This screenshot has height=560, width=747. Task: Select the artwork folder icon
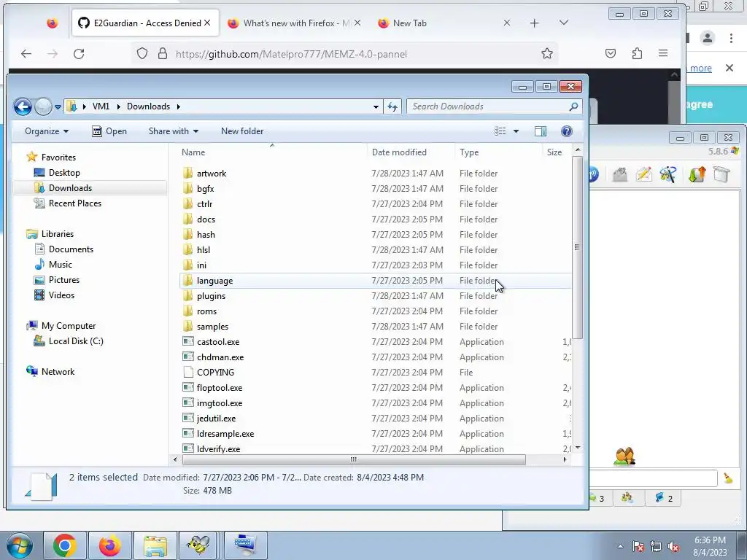pos(188,173)
